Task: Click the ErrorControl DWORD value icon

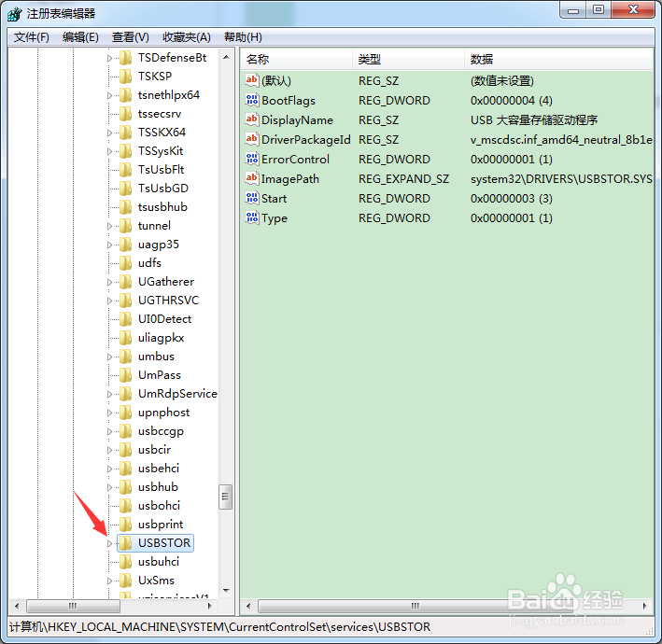Action: pyautogui.click(x=251, y=159)
